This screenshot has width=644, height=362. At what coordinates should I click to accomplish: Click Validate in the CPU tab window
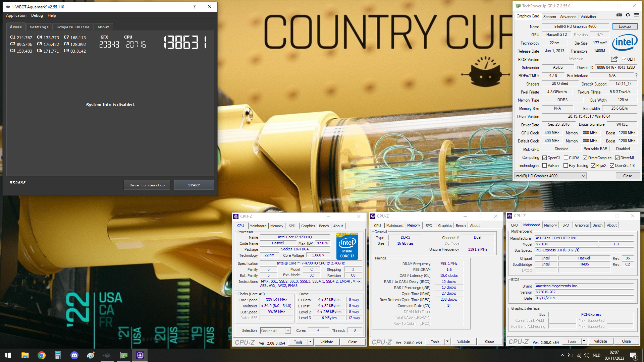327,342
